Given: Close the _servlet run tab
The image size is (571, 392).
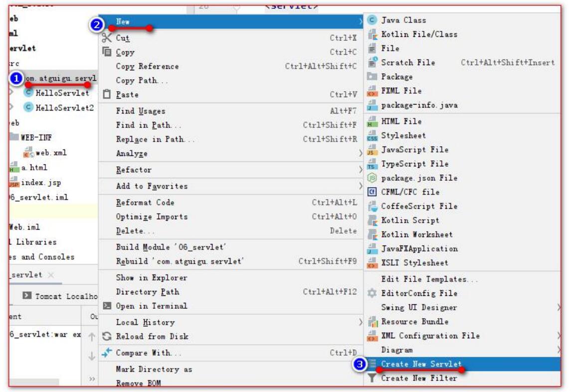Looking at the screenshot, I should (51, 275).
